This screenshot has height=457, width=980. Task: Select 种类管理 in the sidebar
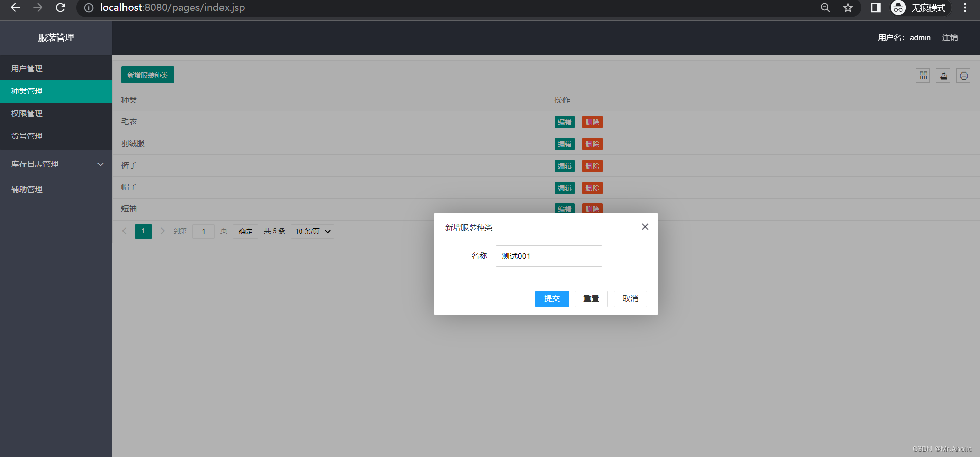pyautogui.click(x=56, y=91)
